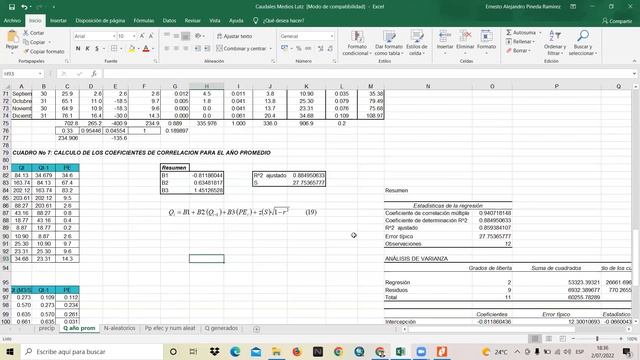
Task: Open the Archivo menu
Action: click(x=12, y=20)
